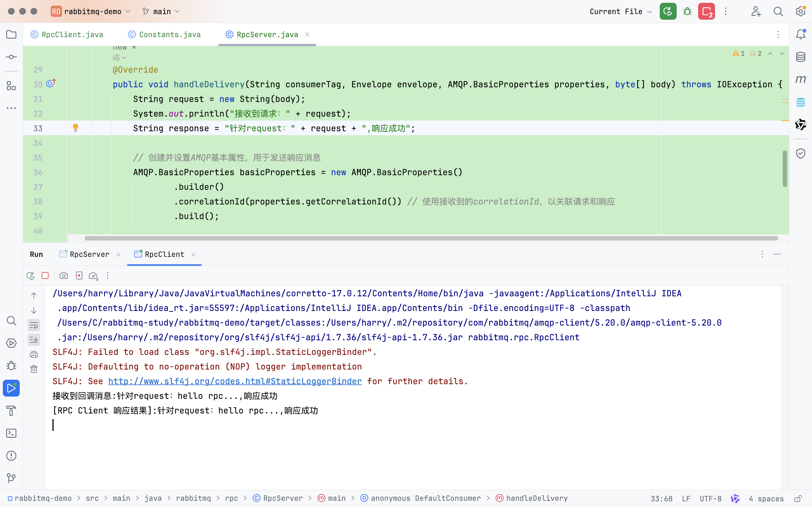Click the Rerun RpcClient icon
The width and height of the screenshot is (812, 507).
[30, 276]
